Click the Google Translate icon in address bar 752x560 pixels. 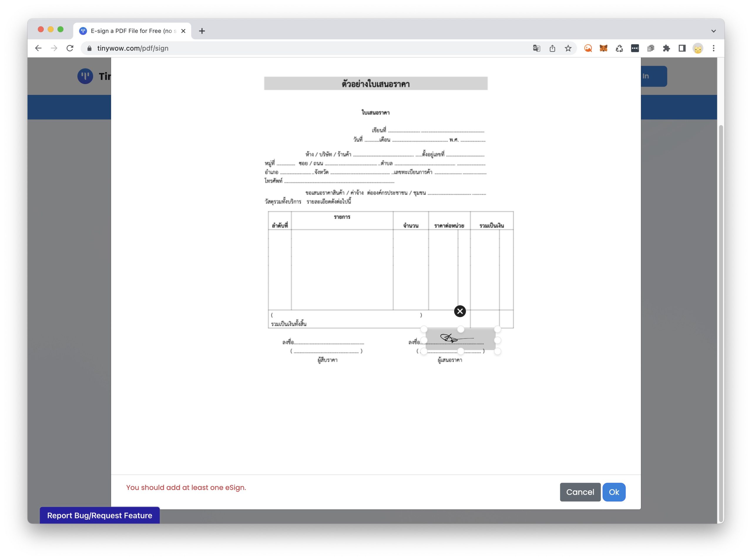536,48
